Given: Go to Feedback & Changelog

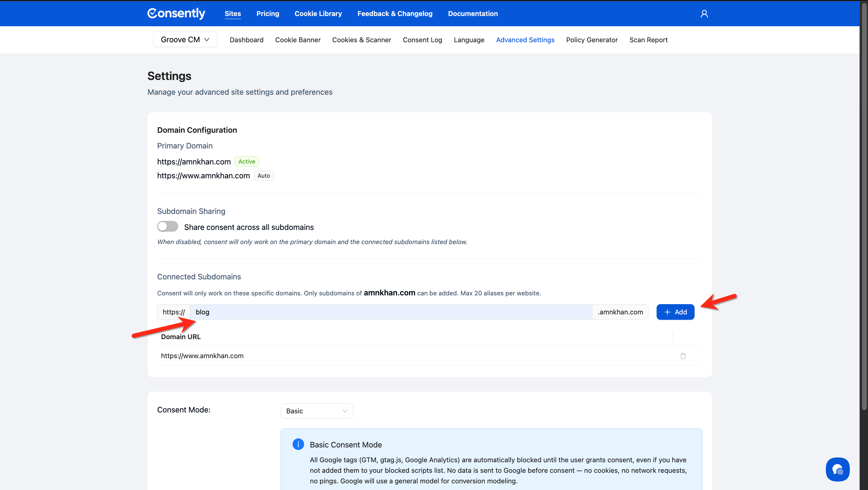Looking at the screenshot, I should point(394,14).
